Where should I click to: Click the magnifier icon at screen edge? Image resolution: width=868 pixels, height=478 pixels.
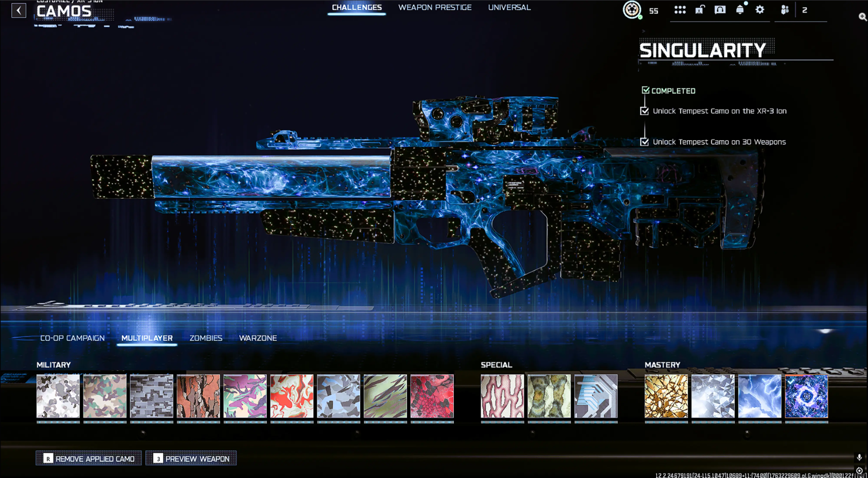[x=863, y=17]
